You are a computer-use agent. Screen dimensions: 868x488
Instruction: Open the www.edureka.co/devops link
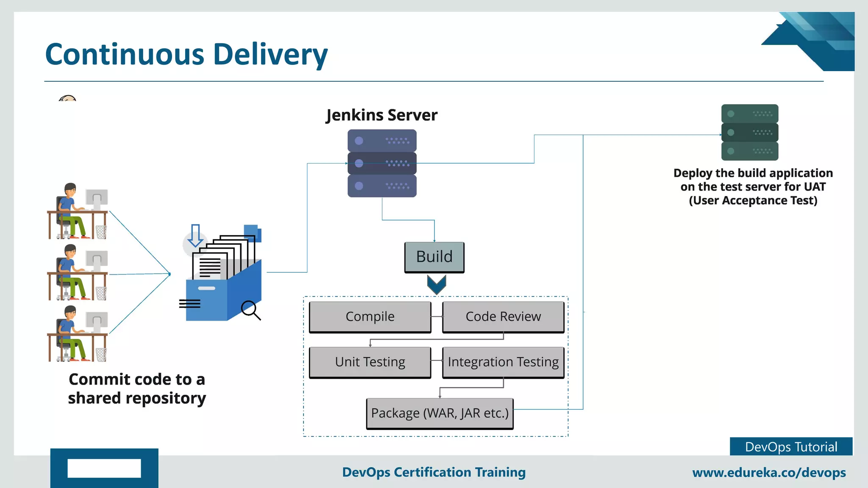[769, 472]
